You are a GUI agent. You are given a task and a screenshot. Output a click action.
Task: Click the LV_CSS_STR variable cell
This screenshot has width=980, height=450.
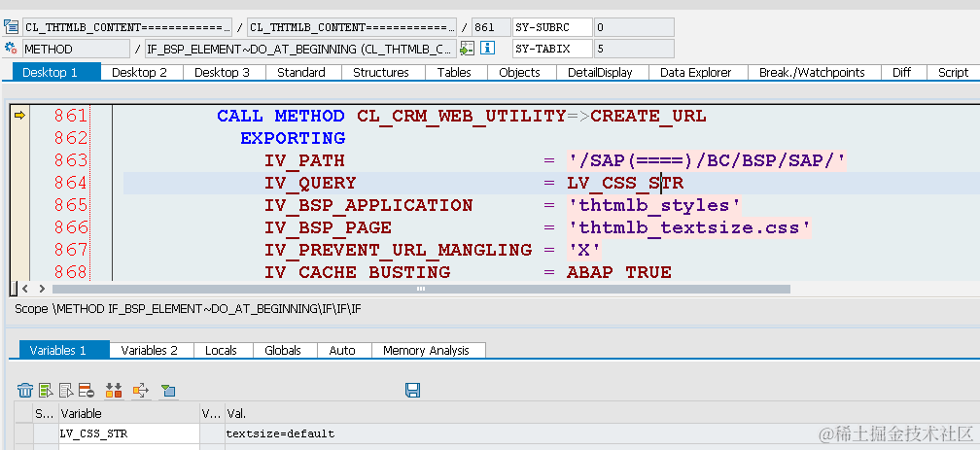click(128, 433)
